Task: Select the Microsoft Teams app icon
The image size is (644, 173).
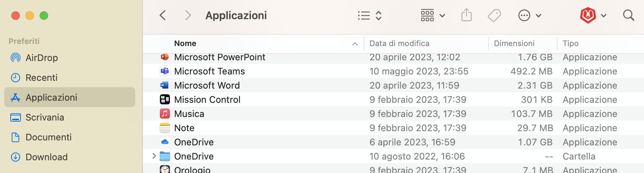Action: pyautogui.click(x=165, y=71)
